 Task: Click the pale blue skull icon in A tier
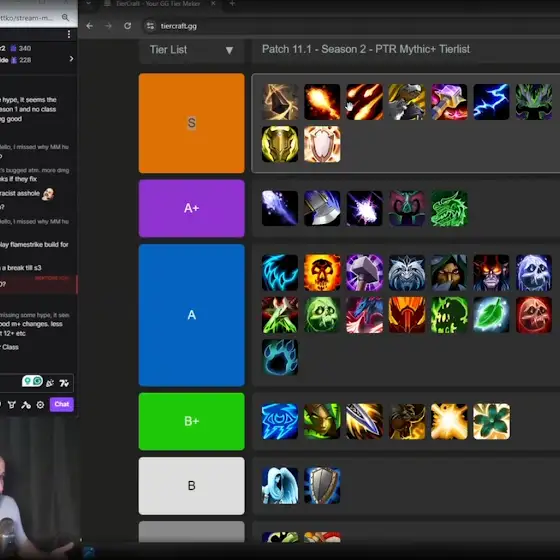(x=534, y=272)
